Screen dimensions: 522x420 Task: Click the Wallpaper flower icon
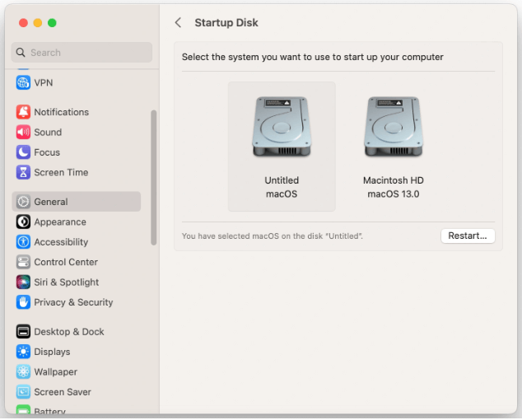click(x=23, y=371)
